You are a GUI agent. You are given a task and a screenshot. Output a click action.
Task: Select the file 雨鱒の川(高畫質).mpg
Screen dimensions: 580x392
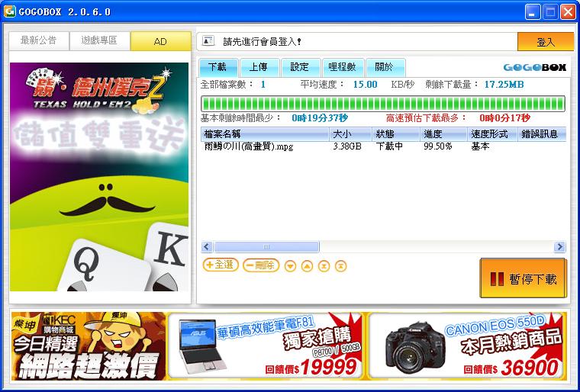[249, 147]
